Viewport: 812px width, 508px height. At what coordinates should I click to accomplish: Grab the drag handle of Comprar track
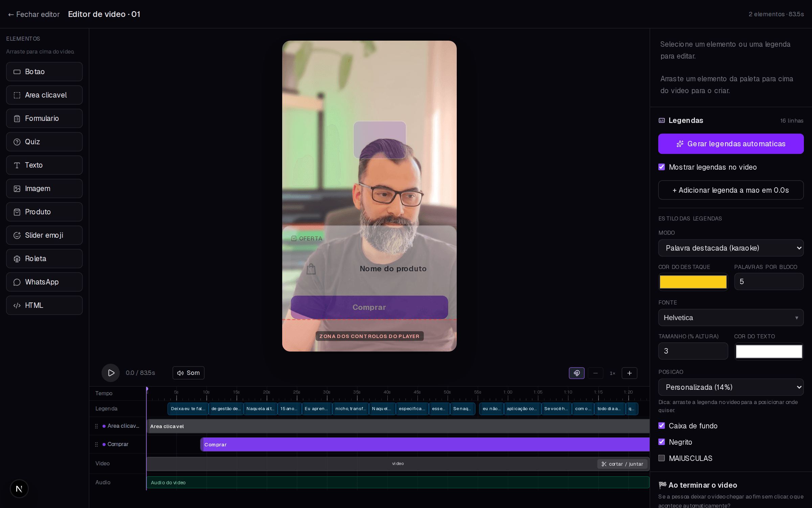[x=96, y=444]
